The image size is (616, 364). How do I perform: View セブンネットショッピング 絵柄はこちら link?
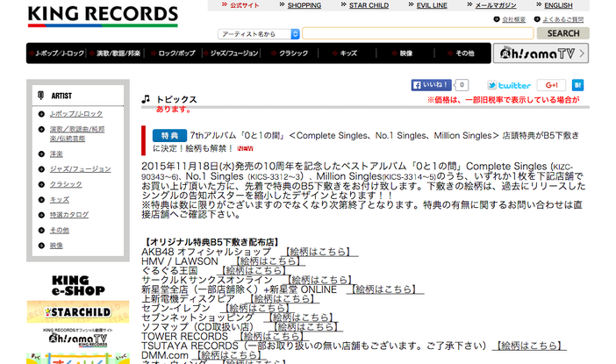pyautogui.click(x=301, y=318)
